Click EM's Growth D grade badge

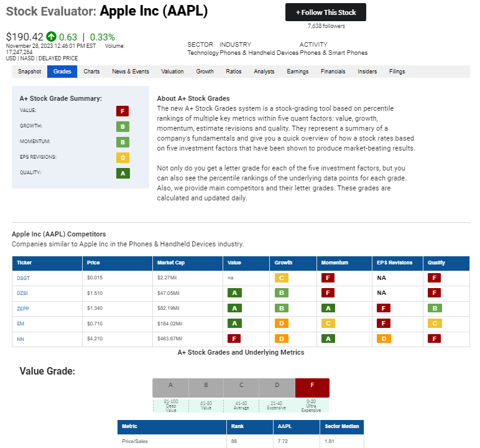[282, 324]
